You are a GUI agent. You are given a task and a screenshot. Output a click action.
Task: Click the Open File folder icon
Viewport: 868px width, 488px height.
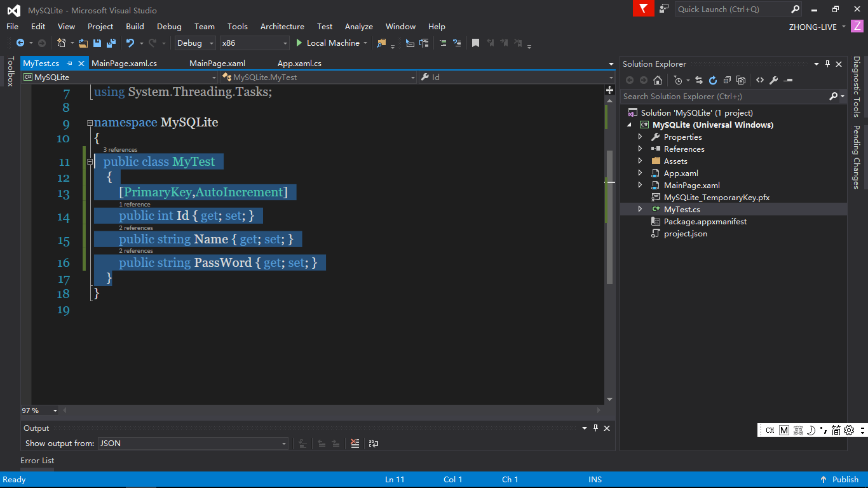(x=83, y=43)
